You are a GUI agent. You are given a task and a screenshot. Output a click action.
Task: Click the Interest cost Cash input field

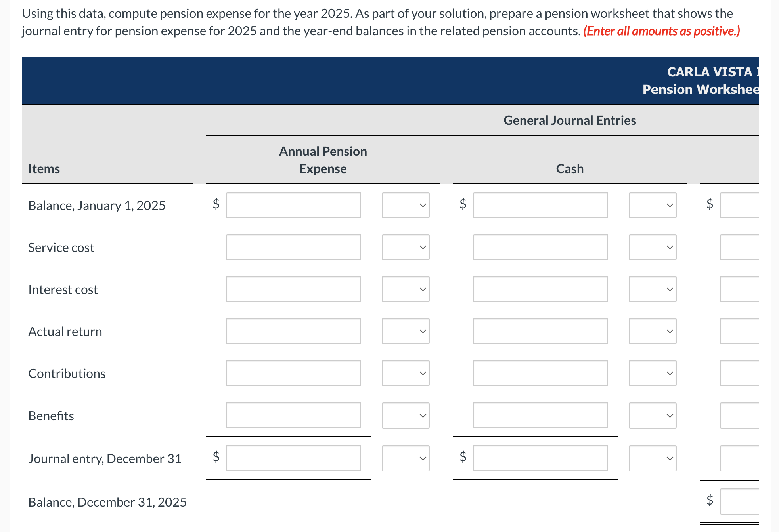[540, 289]
